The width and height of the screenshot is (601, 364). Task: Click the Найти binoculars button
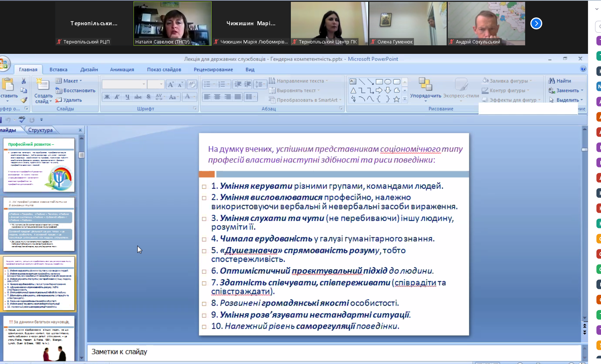[x=560, y=81]
